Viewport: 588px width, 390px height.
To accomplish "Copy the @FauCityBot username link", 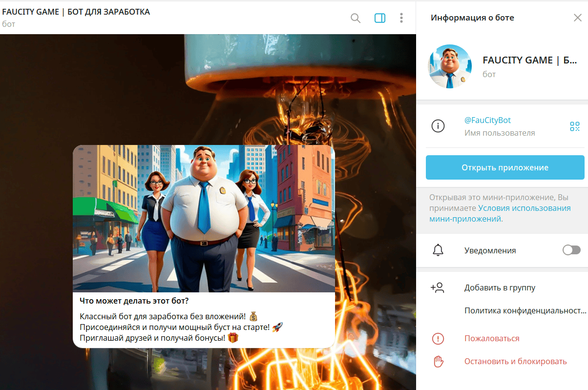I will click(487, 120).
